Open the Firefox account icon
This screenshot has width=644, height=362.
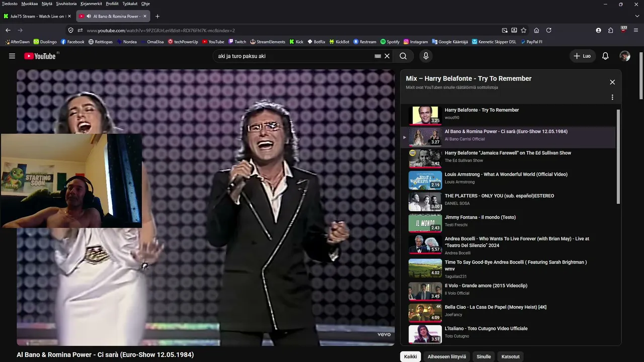(598, 30)
